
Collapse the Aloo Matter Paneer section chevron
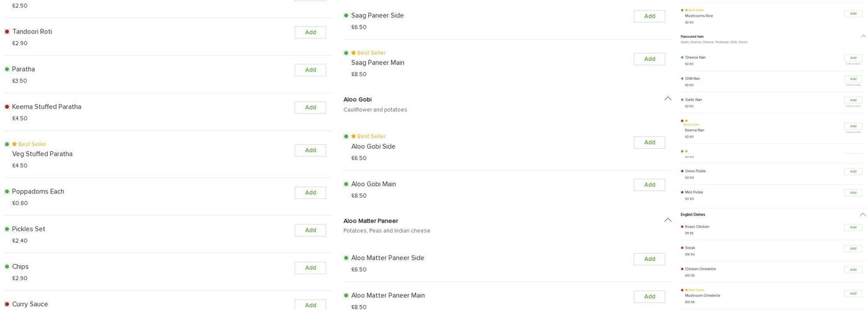click(x=668, y=220)
